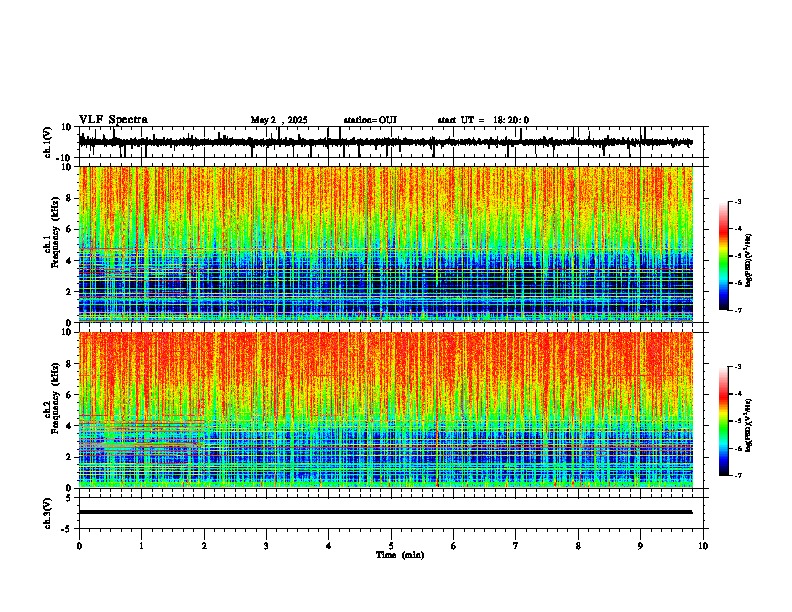Click the "ch.3(V)" axis label

[x=48, y=514]
